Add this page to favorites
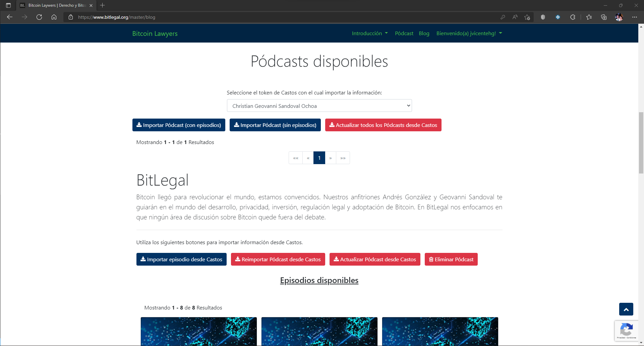The width and height of the screenshot is (644, 346). click(527, 17)
